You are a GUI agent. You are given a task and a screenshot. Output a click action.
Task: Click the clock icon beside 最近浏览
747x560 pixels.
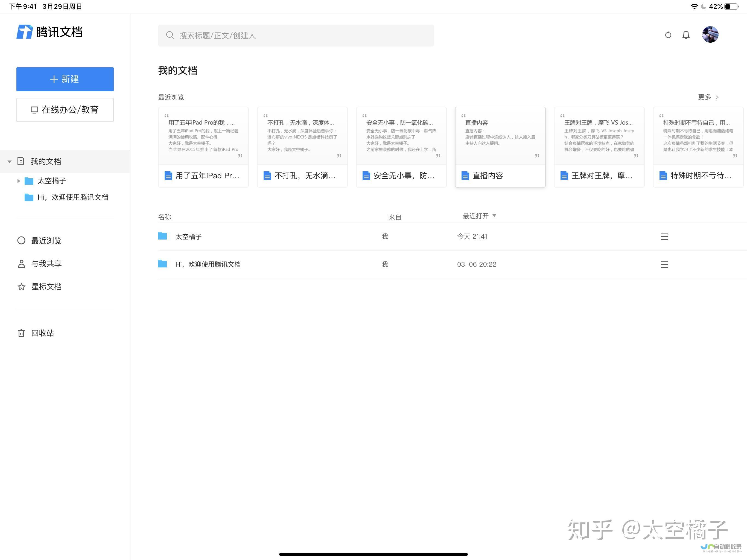(21, 240)
